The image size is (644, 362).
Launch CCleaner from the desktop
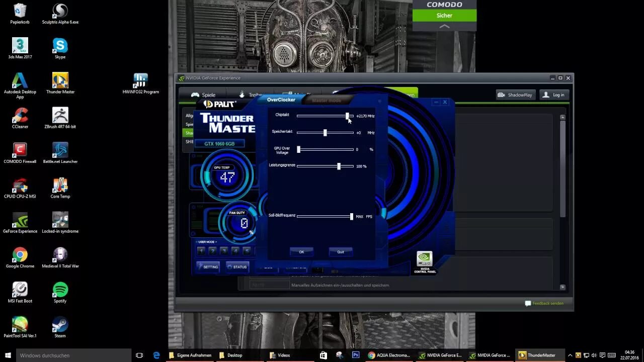pyautogui.click(x=20, y=118)
